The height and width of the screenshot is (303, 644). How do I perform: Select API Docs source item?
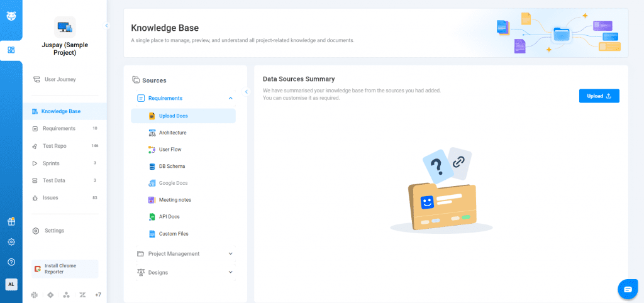[x=169, y=217]
